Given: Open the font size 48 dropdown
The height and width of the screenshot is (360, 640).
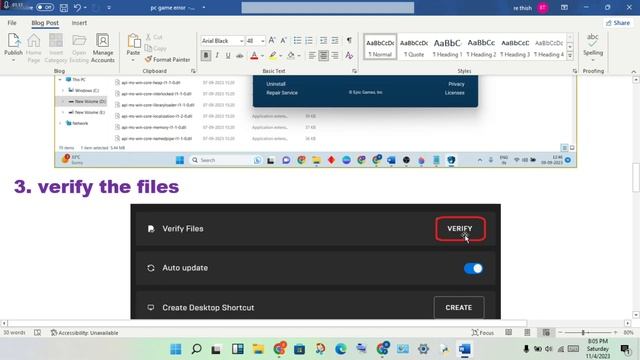Looking at the screenshot, I should click(262, 41).
